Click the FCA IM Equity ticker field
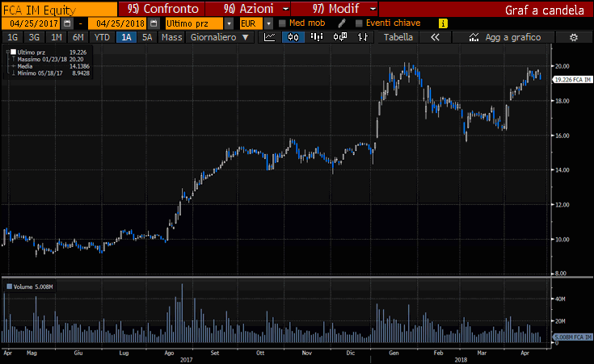594x364 pixels. (x=59, y=10)
